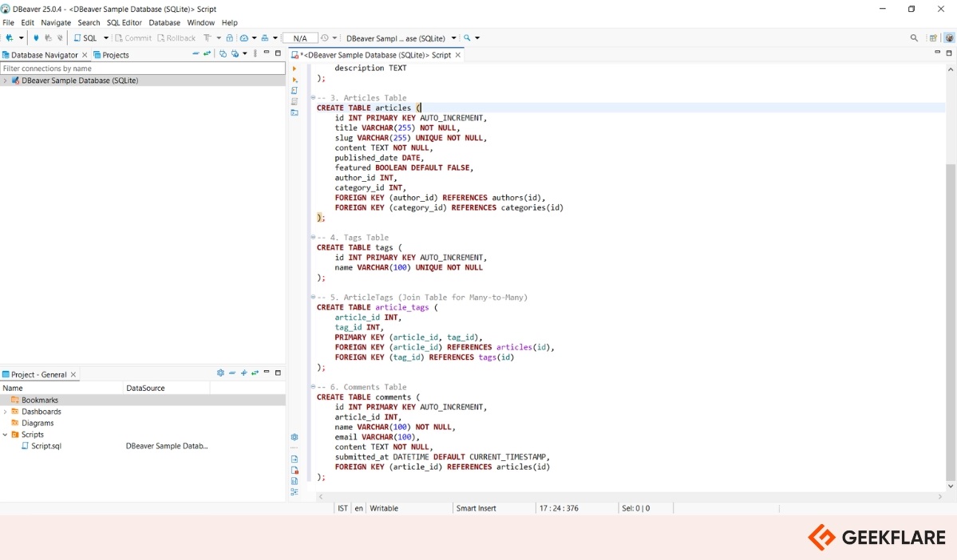Screen dimensions: 957x560
Task: Minimize the Project - General panel
Action: (x=267, y=372)
